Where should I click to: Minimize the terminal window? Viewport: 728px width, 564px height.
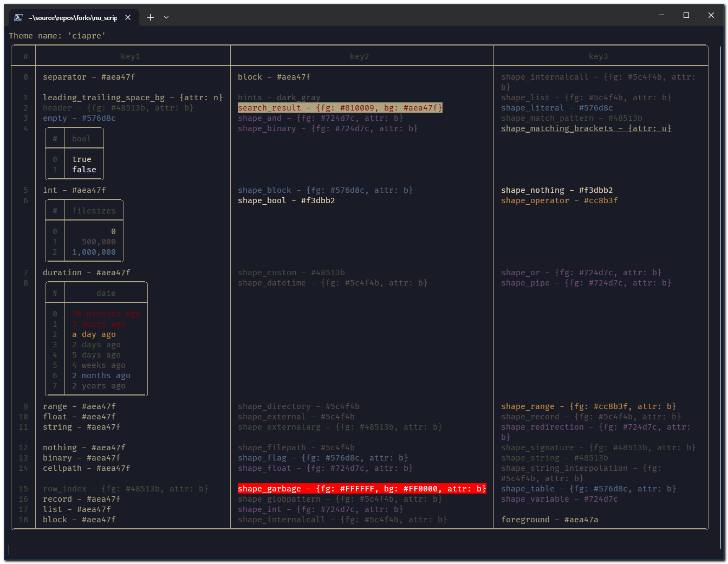661,15
